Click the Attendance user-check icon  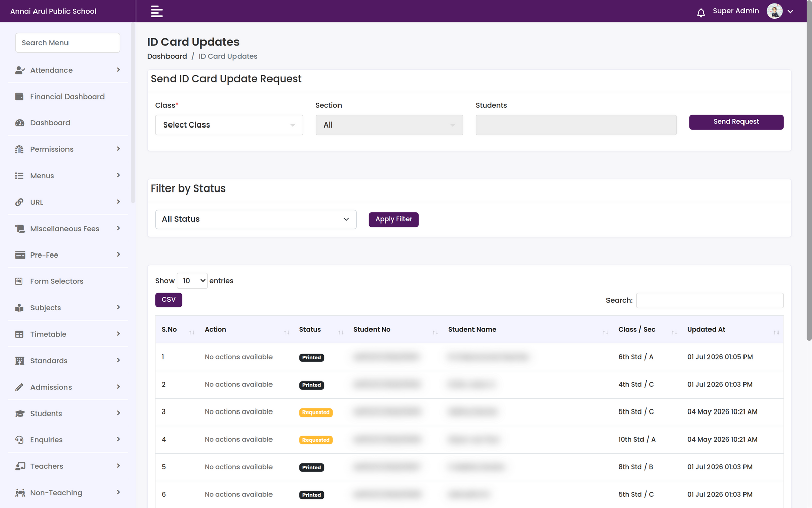pos(20,70)
